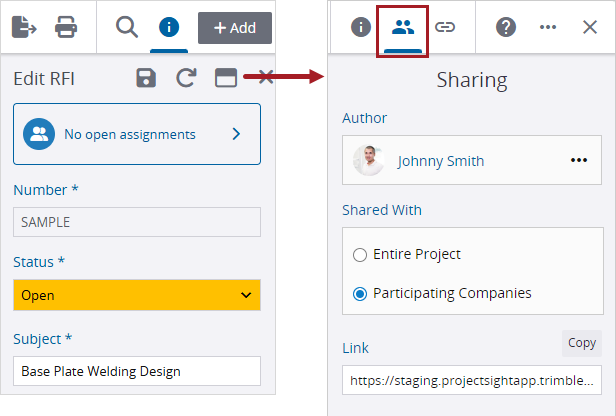Switch to the Sharing people tab

(403, 27)
